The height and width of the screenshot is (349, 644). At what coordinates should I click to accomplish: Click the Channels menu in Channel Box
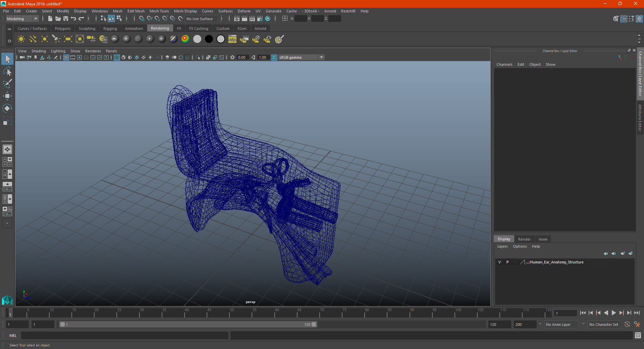pyautogui.click(x=504, y=64)
